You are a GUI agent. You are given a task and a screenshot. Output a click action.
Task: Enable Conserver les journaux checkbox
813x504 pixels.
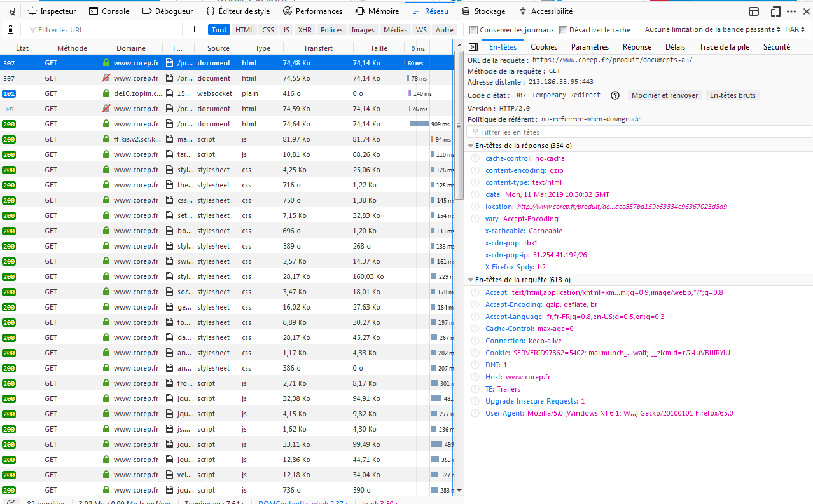(x=474, y=30)
